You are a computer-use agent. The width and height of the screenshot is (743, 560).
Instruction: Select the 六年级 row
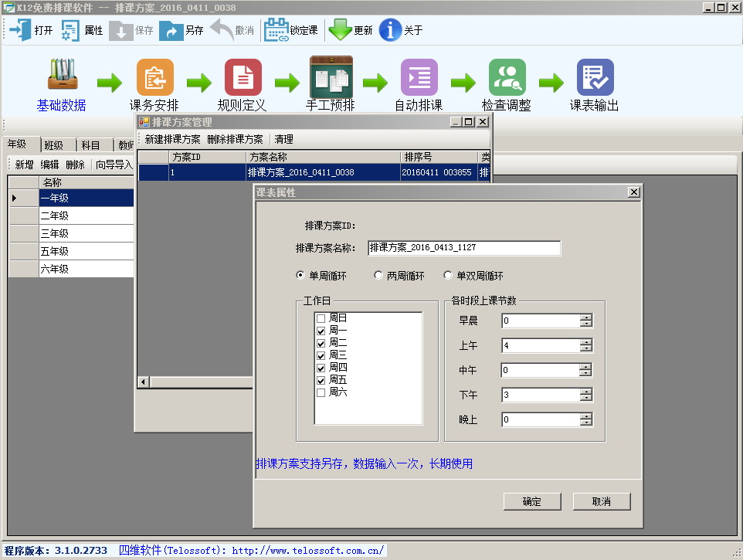click(x=86, y=269)
